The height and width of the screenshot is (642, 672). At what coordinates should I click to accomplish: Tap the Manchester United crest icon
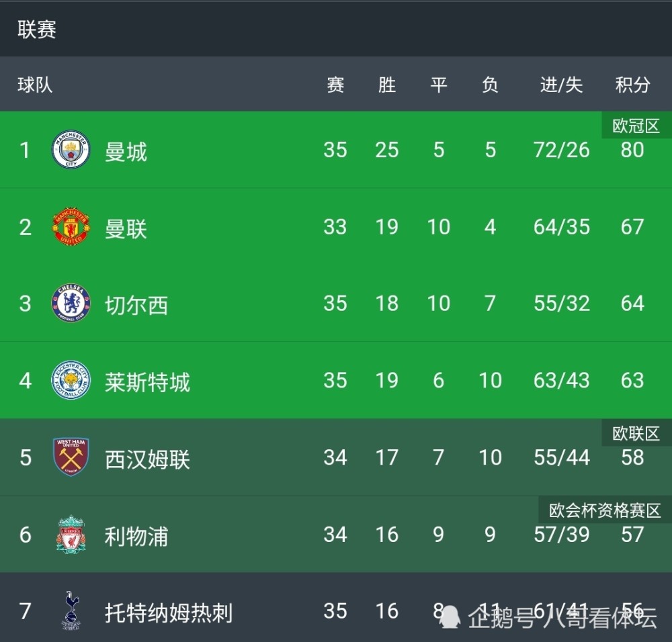[x=71, y=226]
